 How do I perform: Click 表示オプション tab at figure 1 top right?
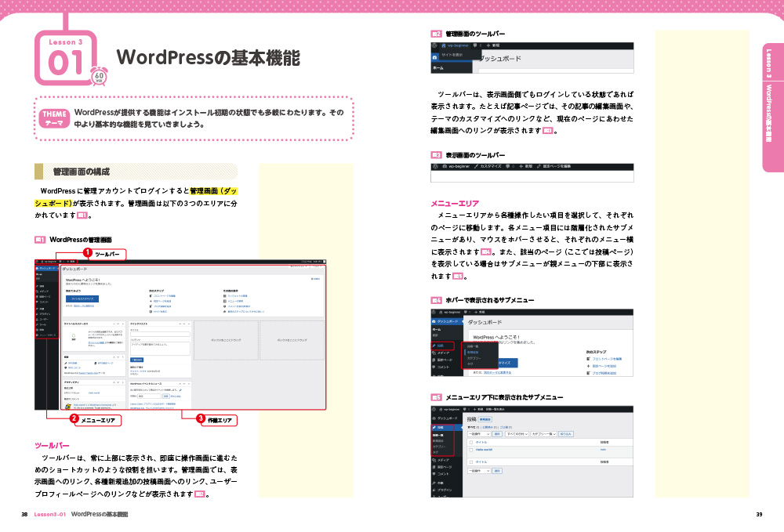click(x=297, y=266)
